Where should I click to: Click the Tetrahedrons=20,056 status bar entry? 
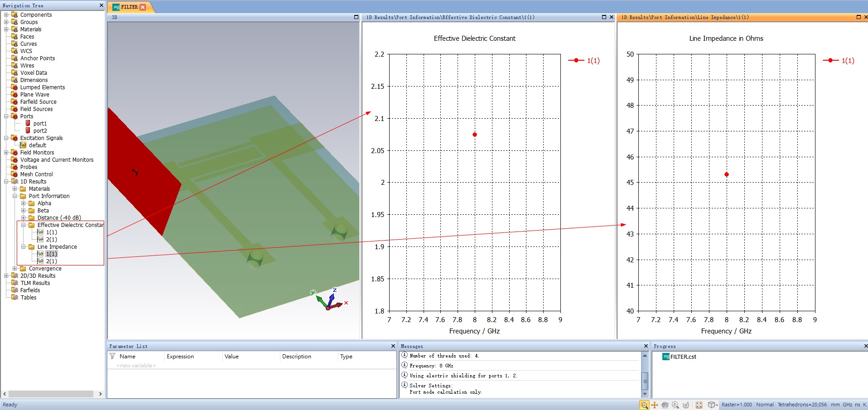(802, 405)
